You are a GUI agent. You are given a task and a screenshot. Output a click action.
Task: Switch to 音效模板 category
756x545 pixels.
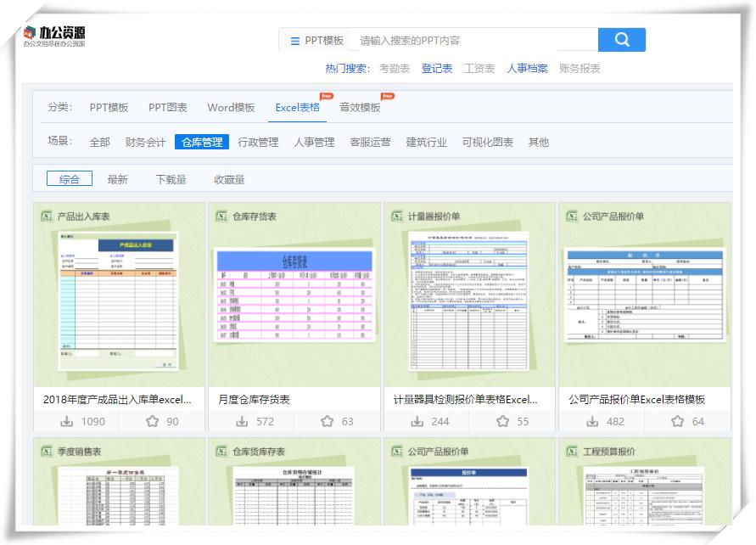tap(360, 108)
